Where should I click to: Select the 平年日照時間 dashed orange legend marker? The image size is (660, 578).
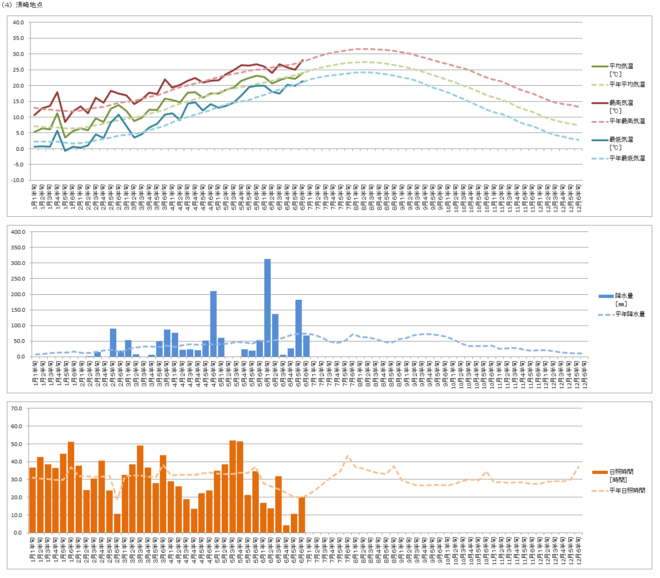pyautogui.click(x=600, y=490)
